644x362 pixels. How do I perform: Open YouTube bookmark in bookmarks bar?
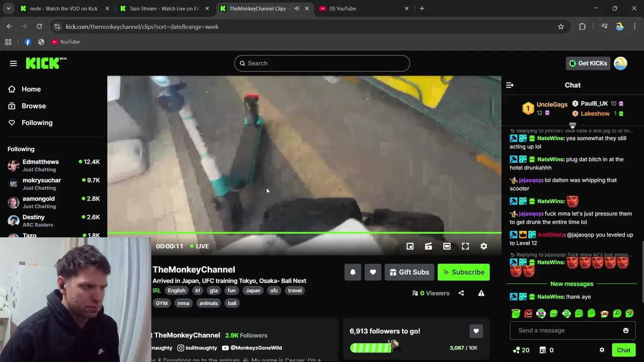[x=65, y=42]
